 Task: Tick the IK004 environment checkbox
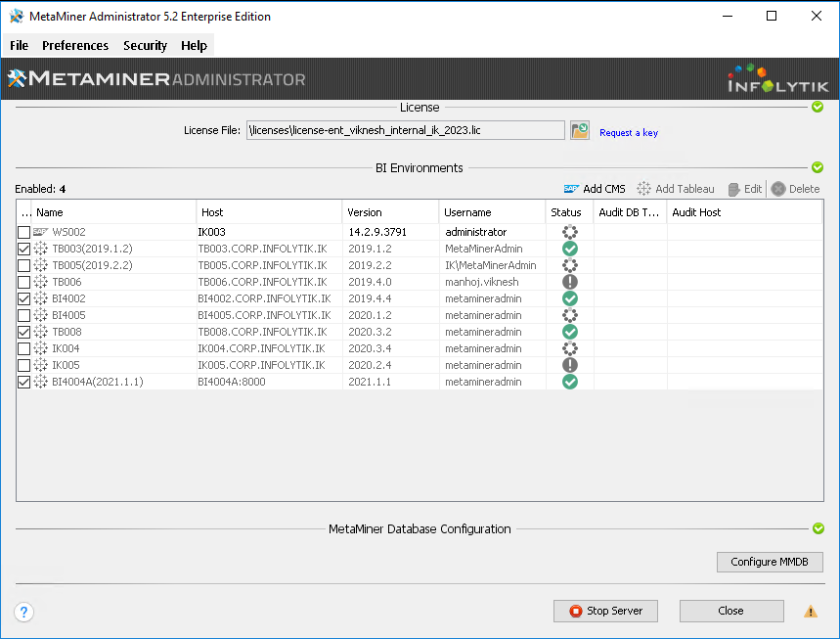(x=23, y=348)
